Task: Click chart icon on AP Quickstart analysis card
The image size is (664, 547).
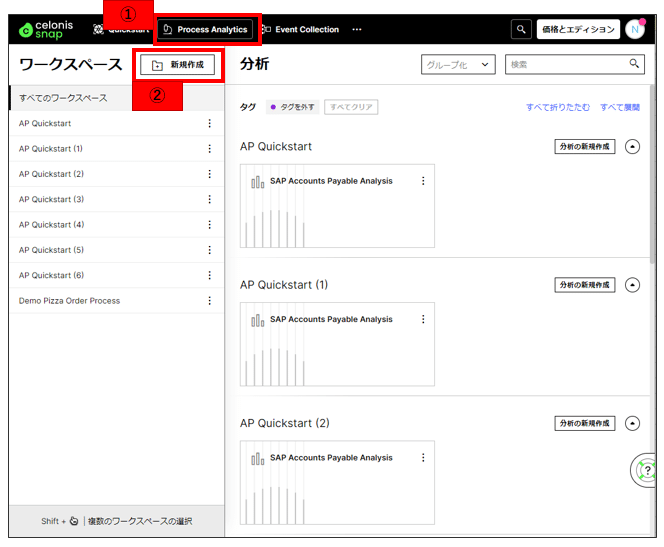Action: coord(257,182)
